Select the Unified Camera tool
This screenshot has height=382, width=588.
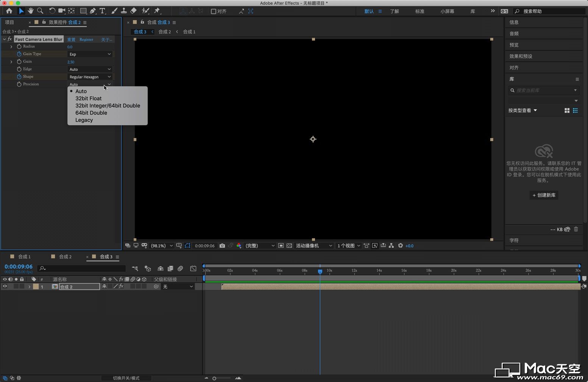click(62, 11)
